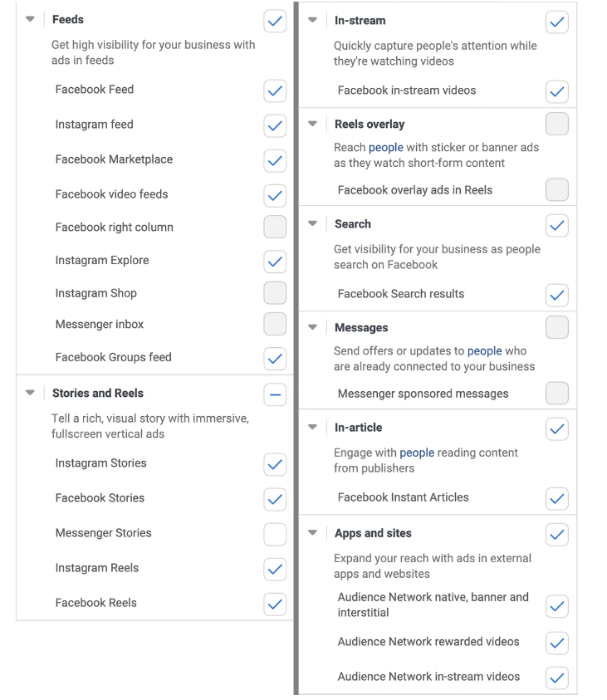Collapse the Apps and sites section

point(313,533)
